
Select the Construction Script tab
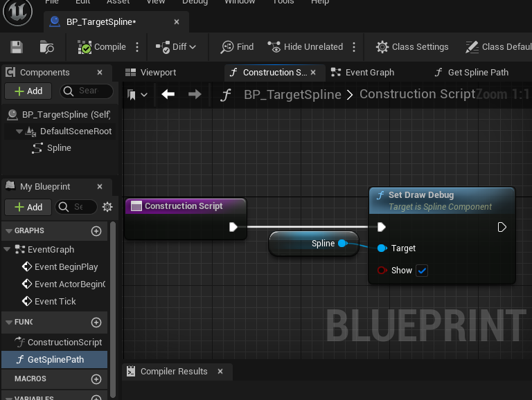tap(274, 72)
